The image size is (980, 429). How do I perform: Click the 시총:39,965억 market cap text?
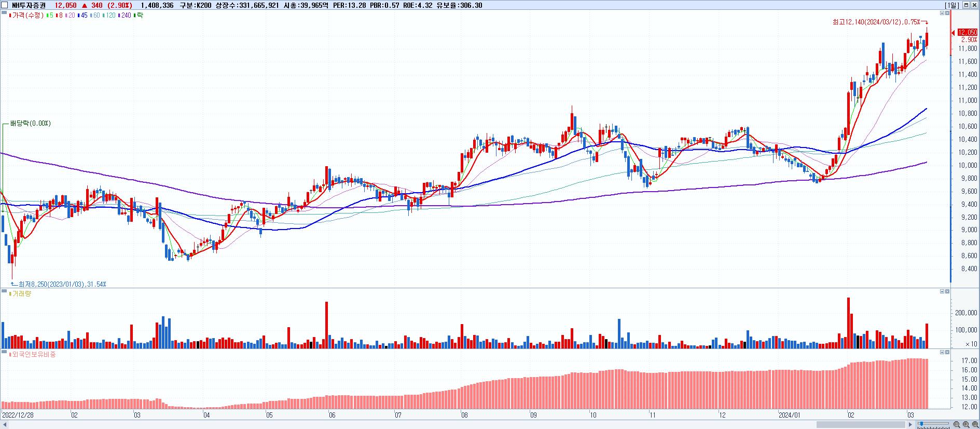point(306,5)
